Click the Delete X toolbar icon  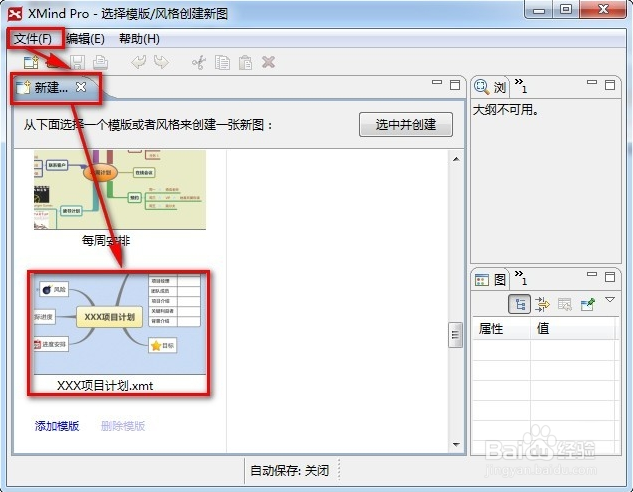268,62
